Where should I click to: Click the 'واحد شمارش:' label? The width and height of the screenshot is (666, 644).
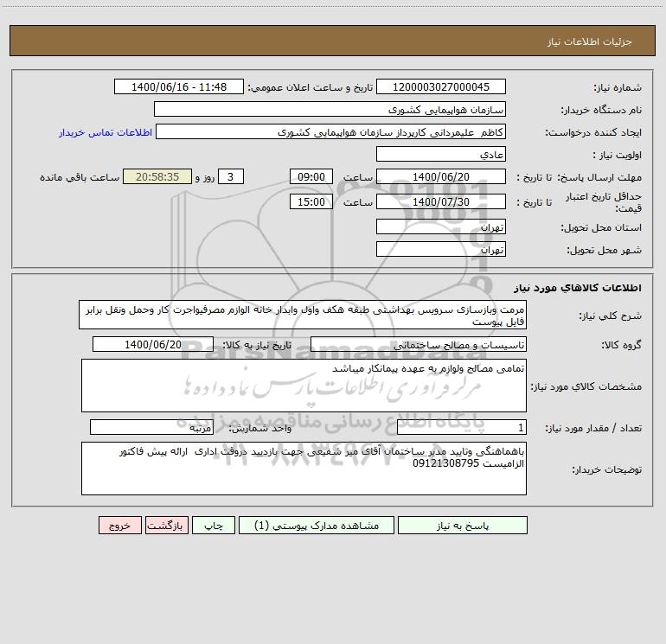(260, 429)
